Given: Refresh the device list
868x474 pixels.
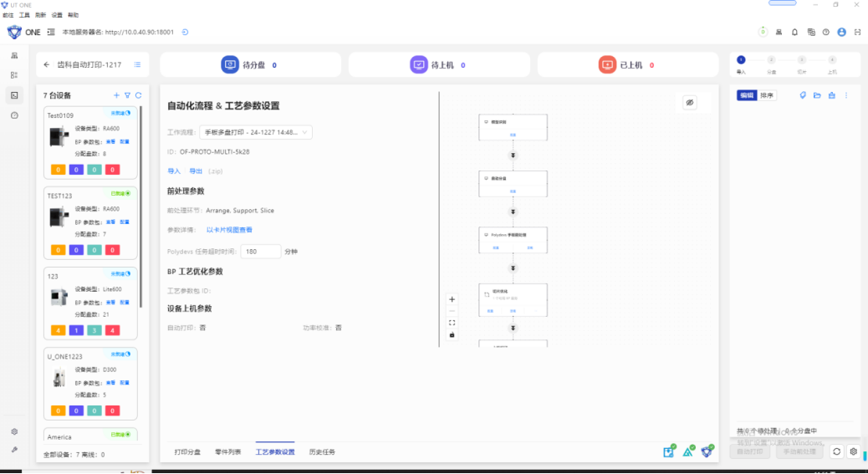Looking at the screenshot, I should [138, 95].
